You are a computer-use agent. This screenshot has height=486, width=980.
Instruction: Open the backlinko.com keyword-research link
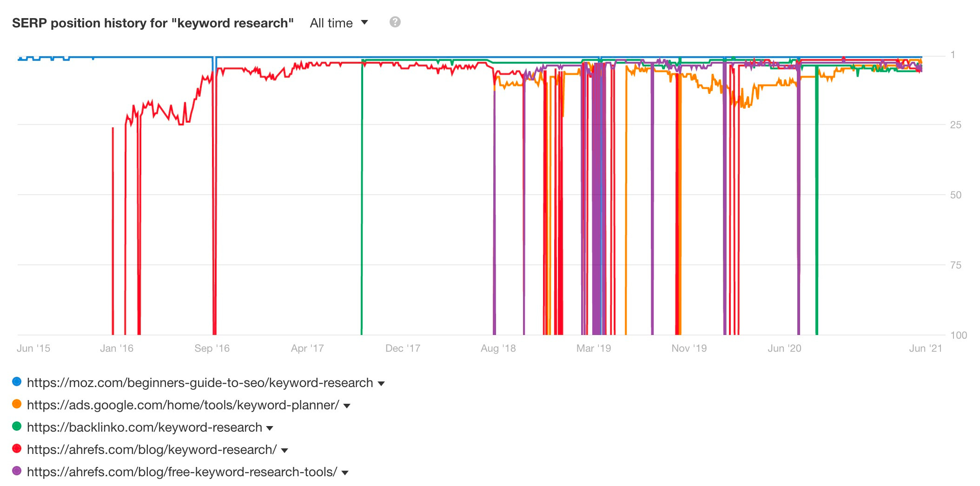coord(145,427)
